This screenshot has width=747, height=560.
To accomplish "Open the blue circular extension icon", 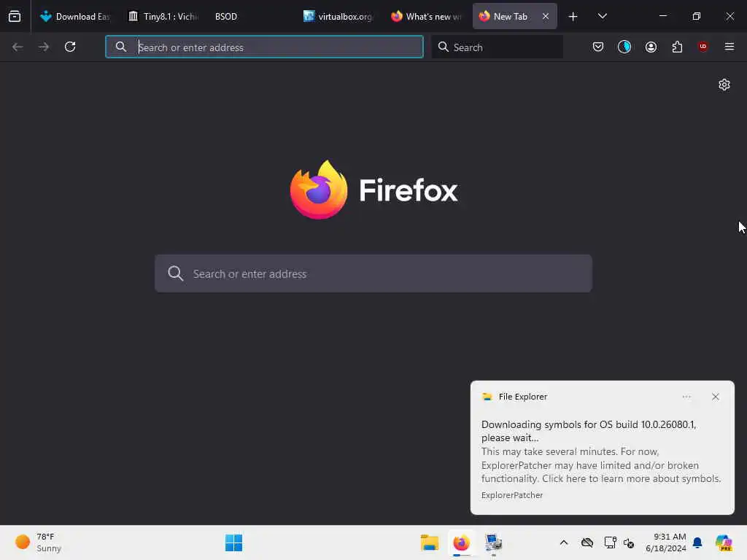I will 624,47.
